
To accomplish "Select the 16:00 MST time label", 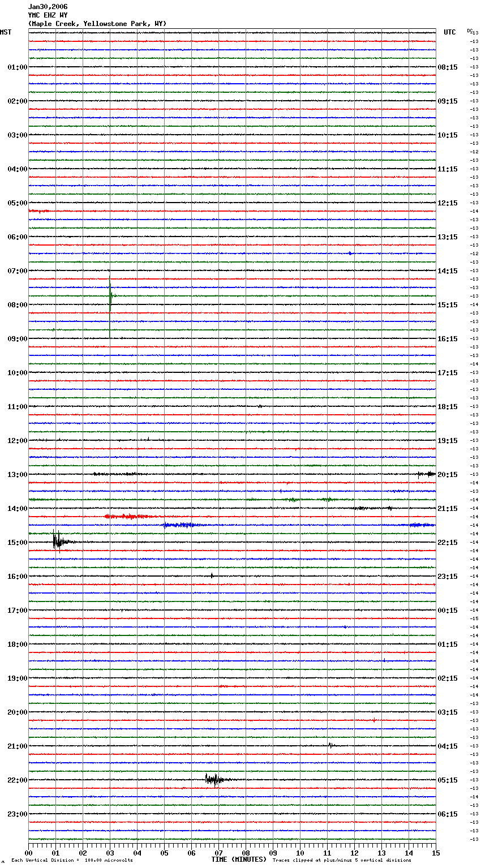I will tap(18, 577).
